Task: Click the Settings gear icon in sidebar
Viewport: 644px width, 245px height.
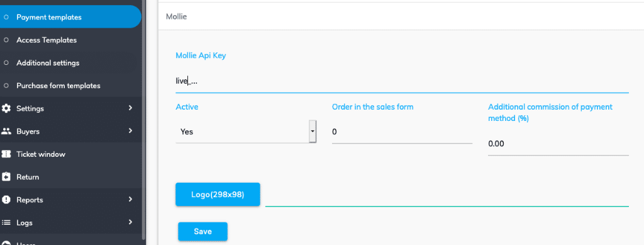Action: coord(6,108)
